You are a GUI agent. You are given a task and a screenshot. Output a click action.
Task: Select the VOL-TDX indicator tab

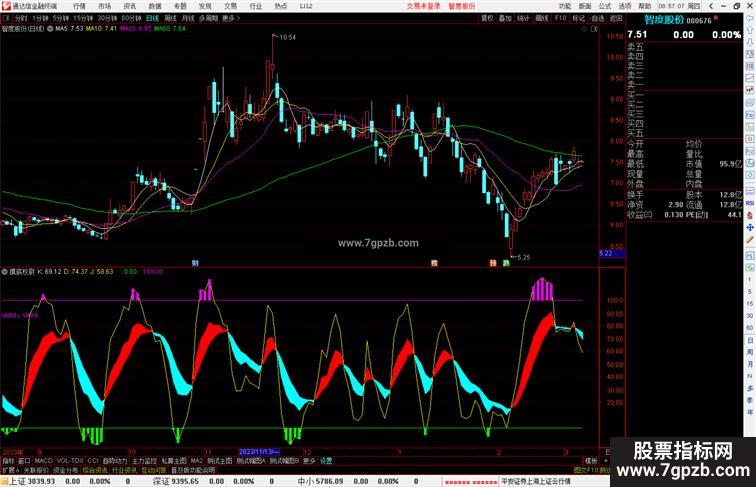70,461
